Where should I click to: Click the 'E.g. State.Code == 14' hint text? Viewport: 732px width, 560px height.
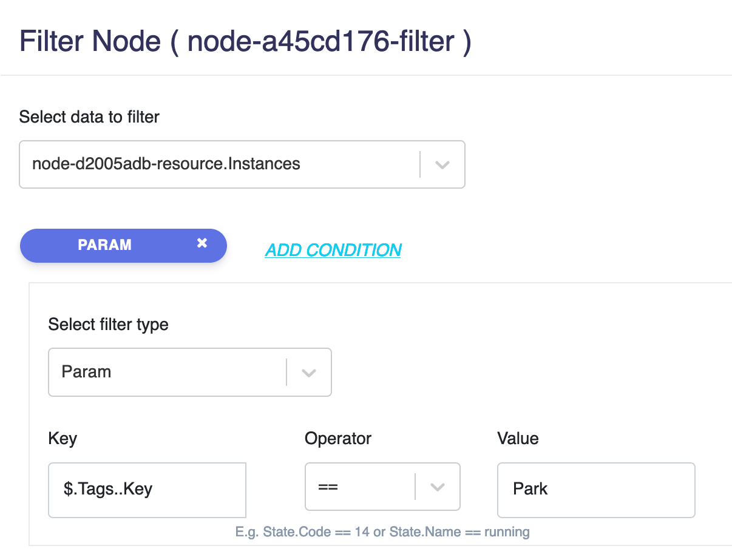[382, 532]
